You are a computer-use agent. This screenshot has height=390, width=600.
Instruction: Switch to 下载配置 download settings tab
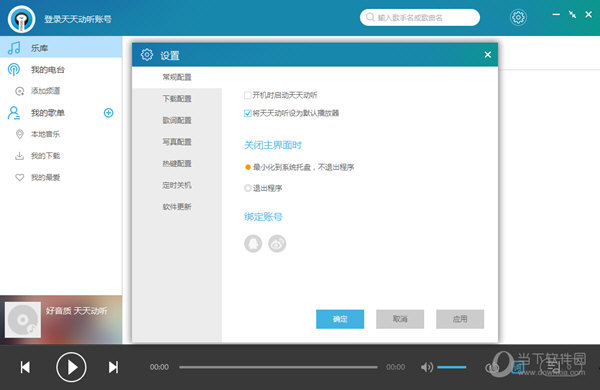pos(177,99)
